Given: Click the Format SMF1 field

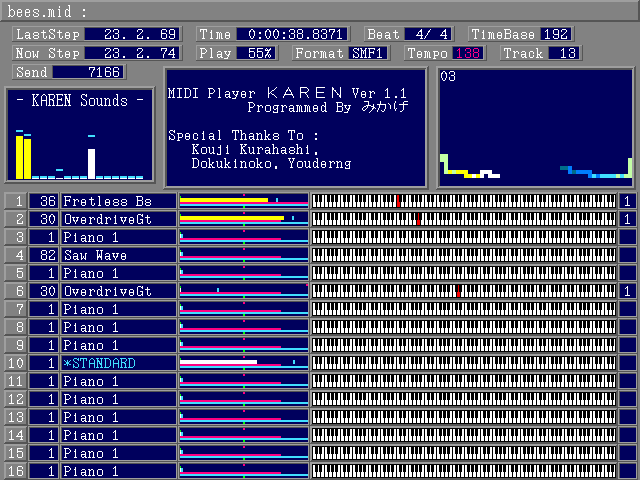Looking at the screenshot, I should click(370, 53).
